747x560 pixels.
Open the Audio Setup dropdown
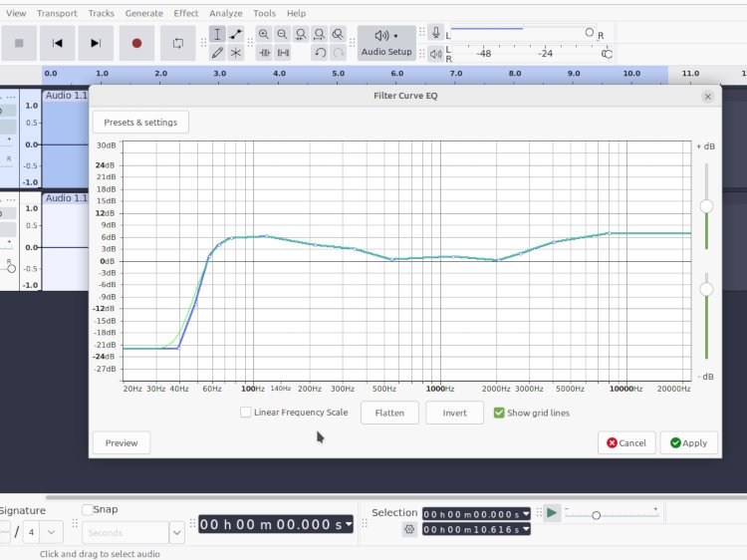pos(386,43)
